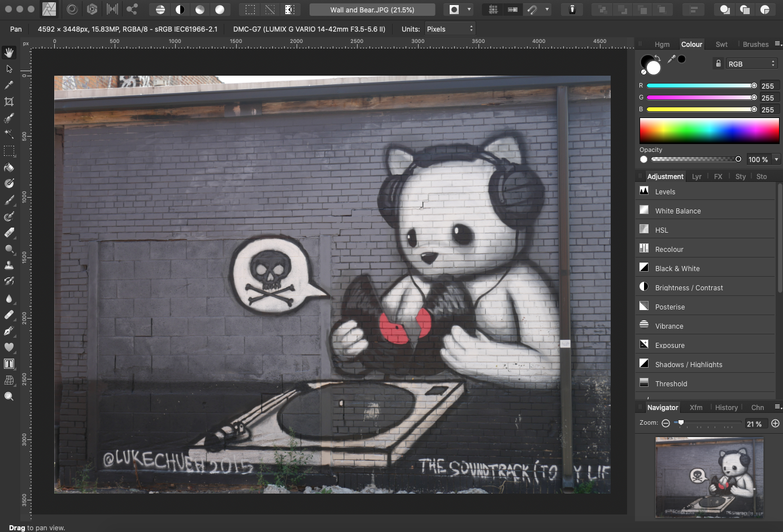Select the Flood Fill bucket tool
This screenshot has width=783, height=532.
(x=9, y=167)
